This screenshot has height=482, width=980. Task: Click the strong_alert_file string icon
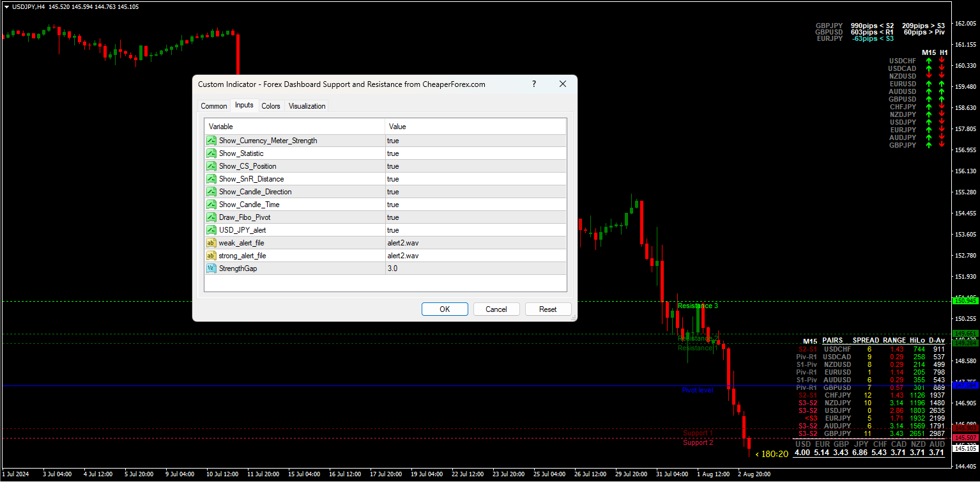coord(211,256)
